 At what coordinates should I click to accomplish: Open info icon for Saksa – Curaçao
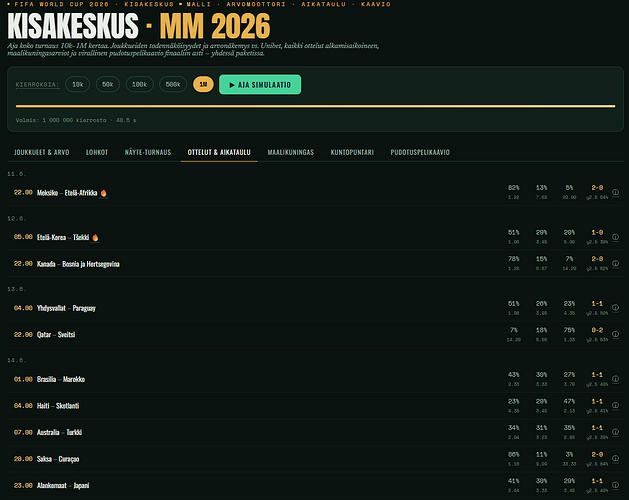click(x=615, y=459)
